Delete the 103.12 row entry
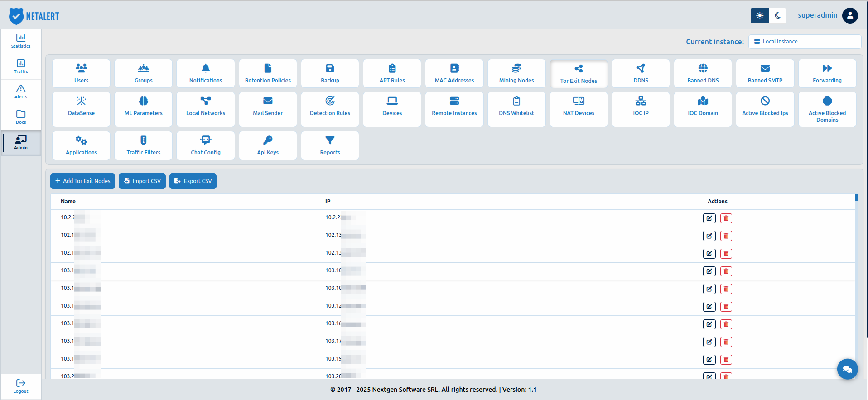868x400 pixels. pos(726,307)
